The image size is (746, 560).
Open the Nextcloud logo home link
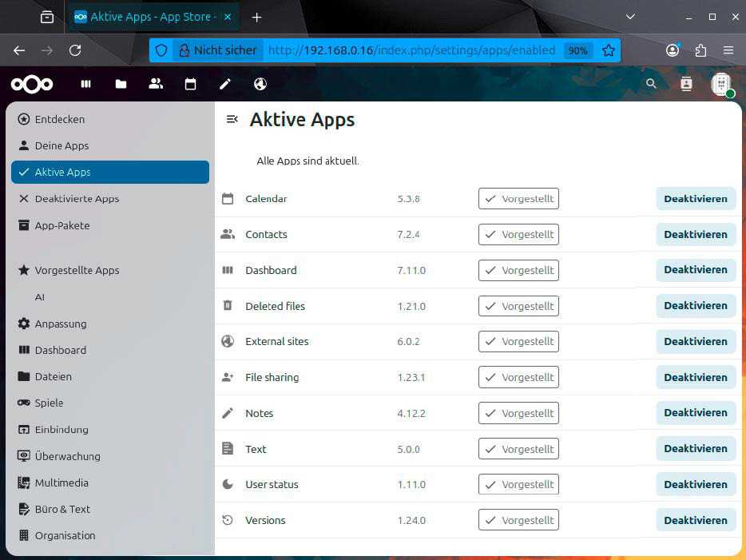pyautogui.click(x=32, y=84)
